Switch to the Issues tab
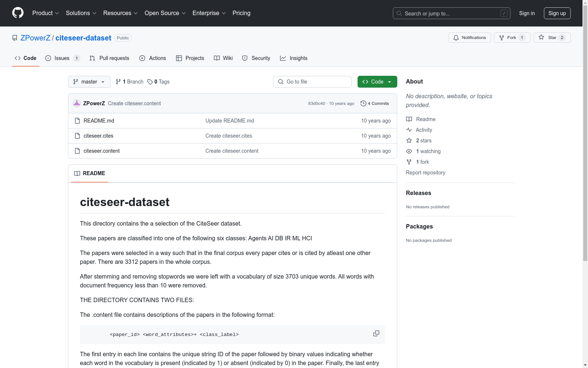This screenshot has width=588, height=368. [x=62, y=58]
